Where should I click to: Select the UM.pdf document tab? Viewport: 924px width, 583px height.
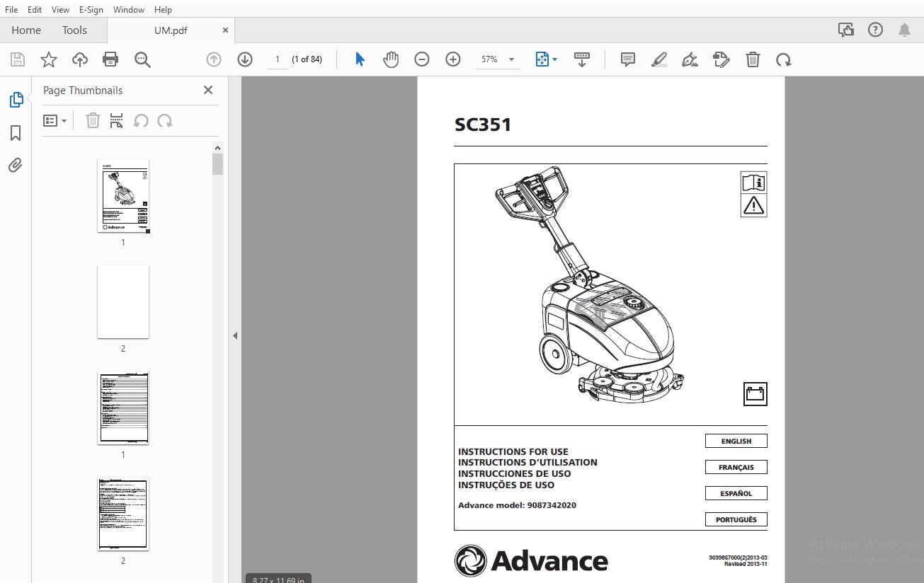[x=171, y=30]
